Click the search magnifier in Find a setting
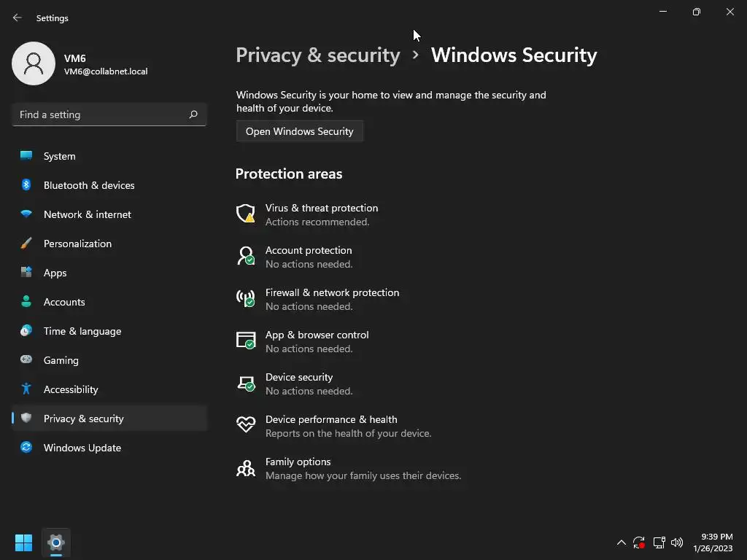The image size is (747, 560). pyautogui.click(x=193, y=114)
